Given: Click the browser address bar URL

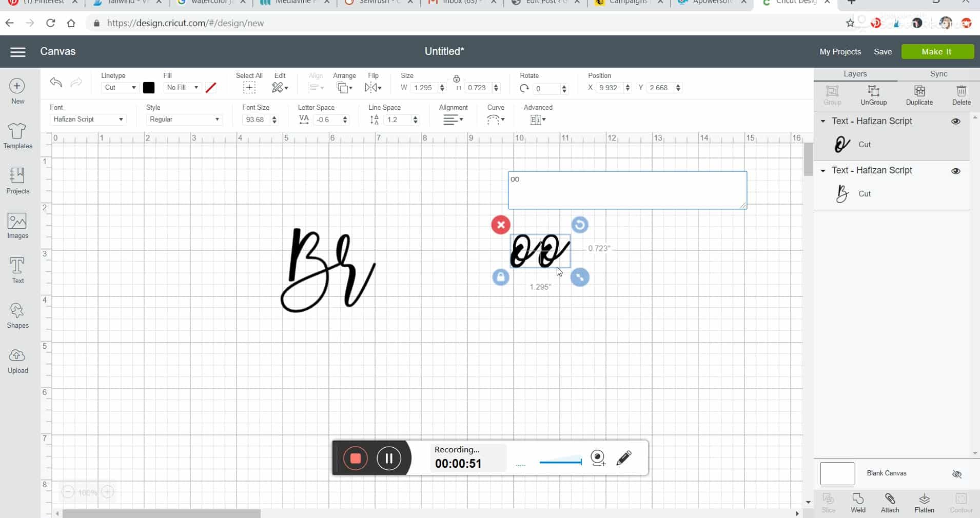Looking at the screenshot, I should pyautogui.click(x=185, y=23).
